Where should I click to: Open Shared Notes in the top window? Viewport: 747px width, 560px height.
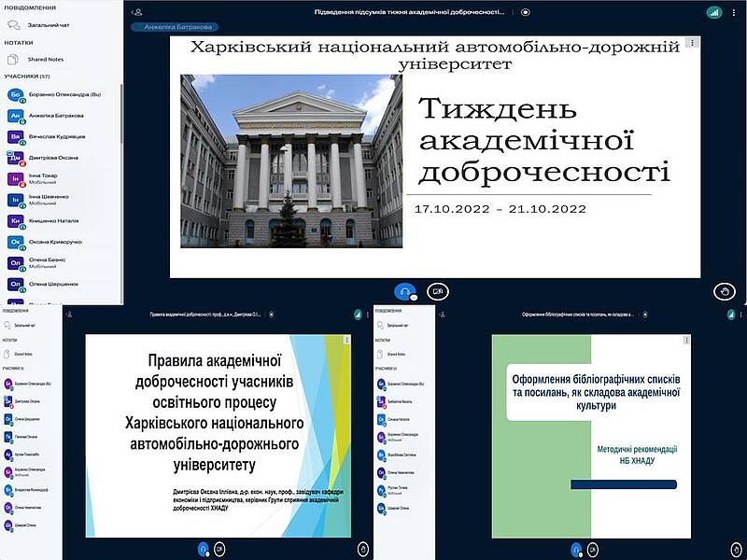[x=36, y=60]
